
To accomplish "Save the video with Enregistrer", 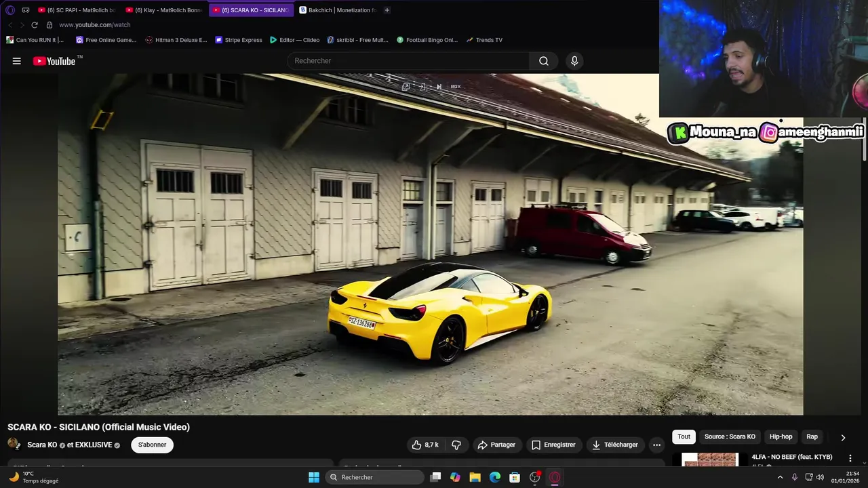I will (x=553, y=445).
